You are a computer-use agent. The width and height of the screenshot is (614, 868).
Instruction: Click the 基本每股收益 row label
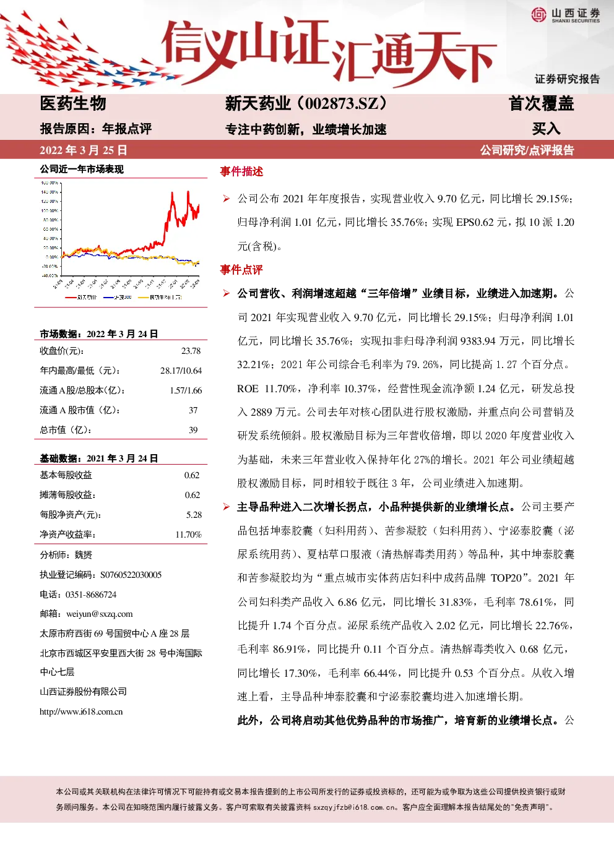tap(66, 475)
